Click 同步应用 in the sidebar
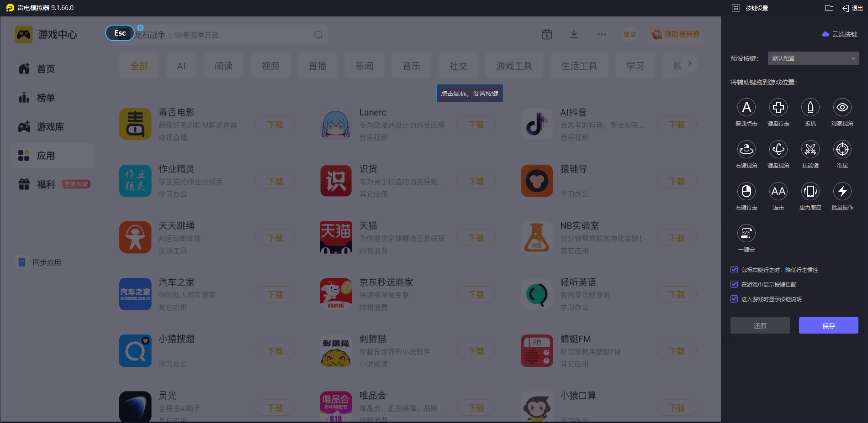Screen dimensions: 868x423 click(39, 262)
